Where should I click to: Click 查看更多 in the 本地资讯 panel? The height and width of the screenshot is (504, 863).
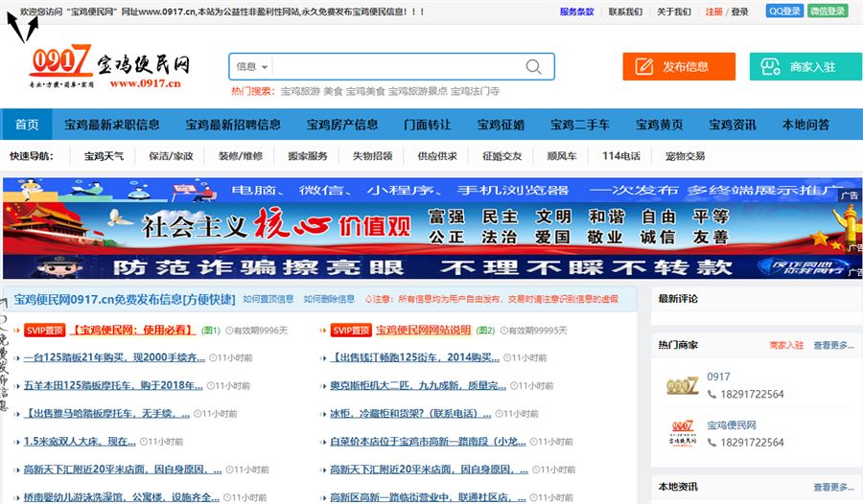833,487
